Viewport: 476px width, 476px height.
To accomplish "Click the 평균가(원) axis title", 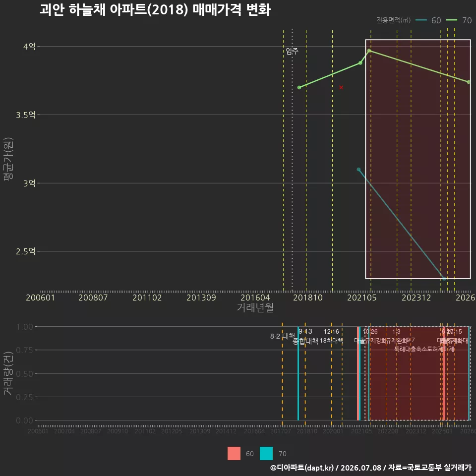I will pos(8,159).
